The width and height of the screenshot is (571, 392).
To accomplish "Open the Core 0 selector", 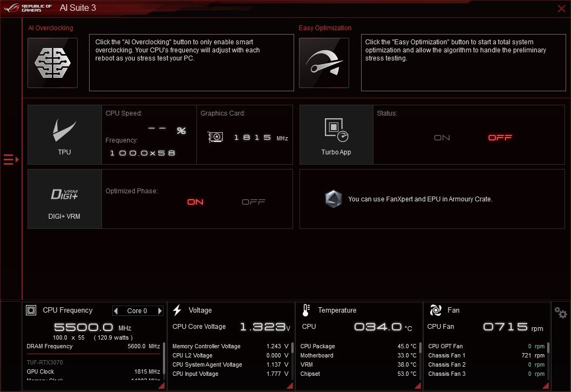I will tap(137, 311).
